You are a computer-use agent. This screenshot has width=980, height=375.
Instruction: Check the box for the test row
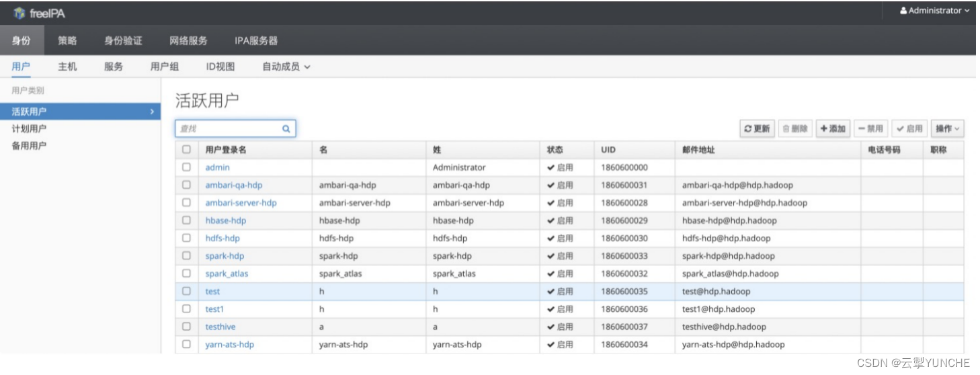coord(186,292)
